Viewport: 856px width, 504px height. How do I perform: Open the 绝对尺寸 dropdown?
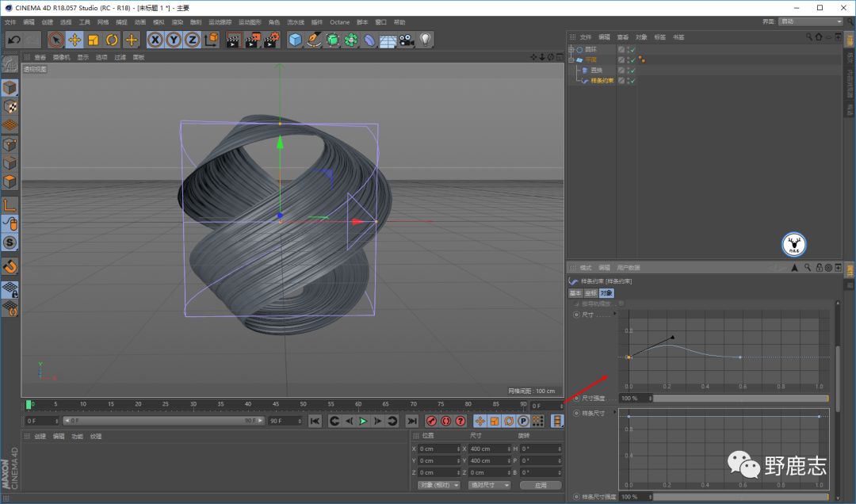click(489, 485)
